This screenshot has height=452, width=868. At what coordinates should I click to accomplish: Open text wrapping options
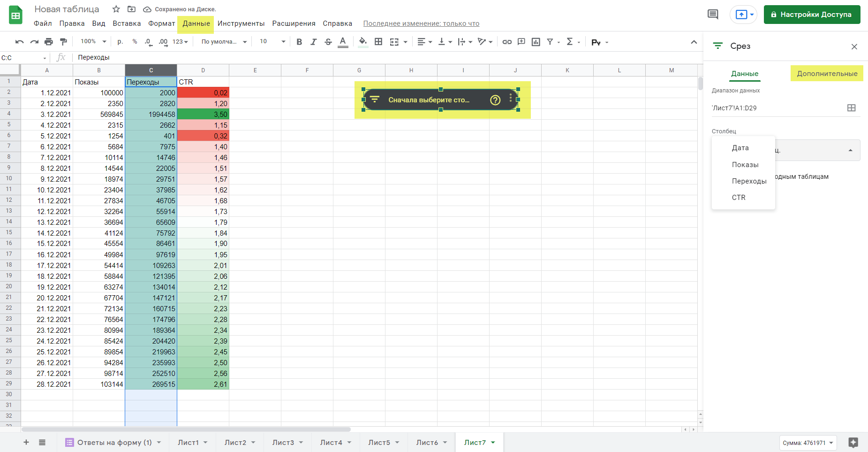(465, 42)
